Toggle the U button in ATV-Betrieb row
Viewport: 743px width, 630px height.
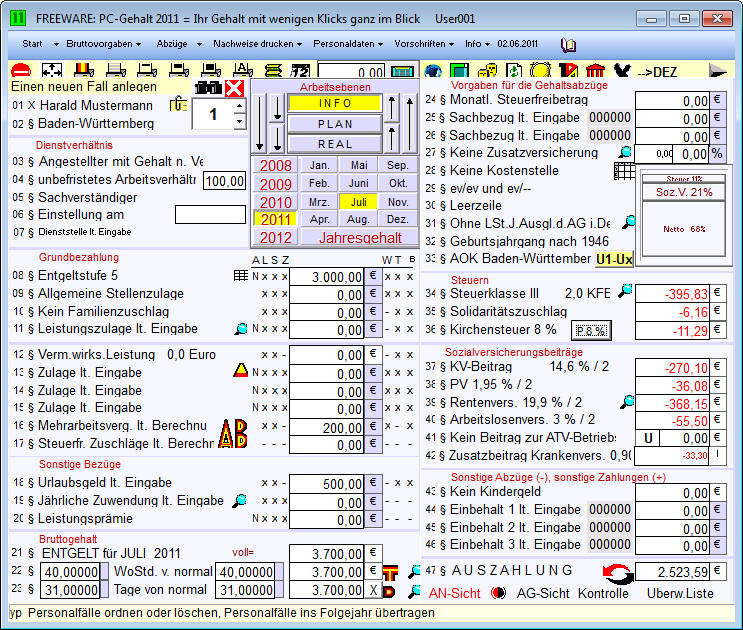648,438
